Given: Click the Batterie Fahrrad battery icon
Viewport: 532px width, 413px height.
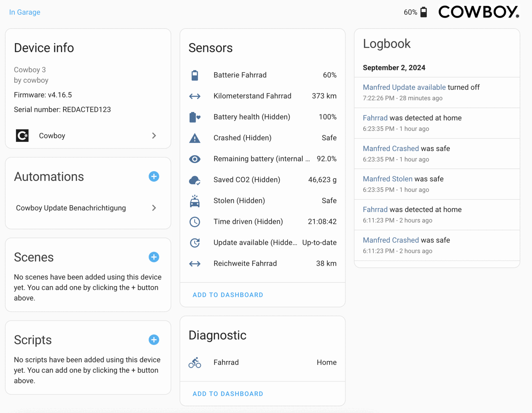Looking at the screenshot, I should pos(195,75).
